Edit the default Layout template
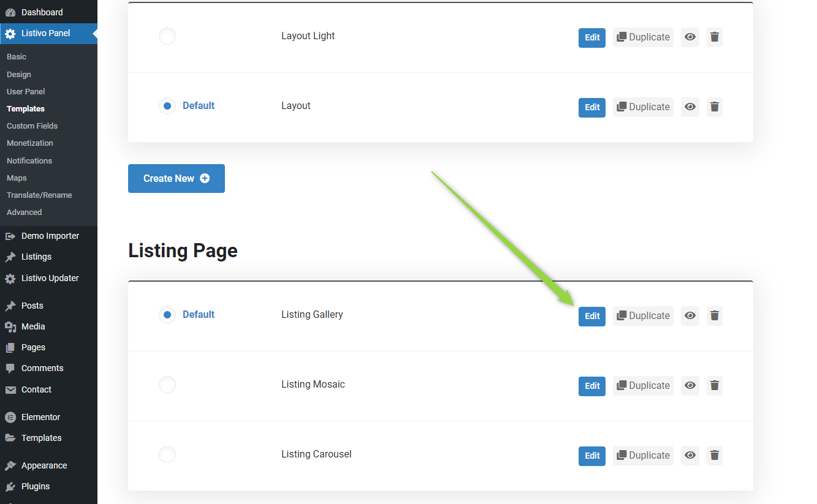The width and height of the screenshot is (817, 504). [592, 107]
